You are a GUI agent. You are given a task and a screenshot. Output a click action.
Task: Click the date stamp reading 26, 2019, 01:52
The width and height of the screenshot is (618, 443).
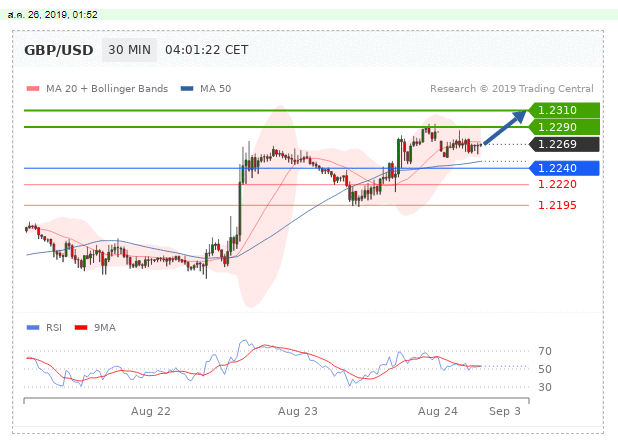[x=52, y=15]
